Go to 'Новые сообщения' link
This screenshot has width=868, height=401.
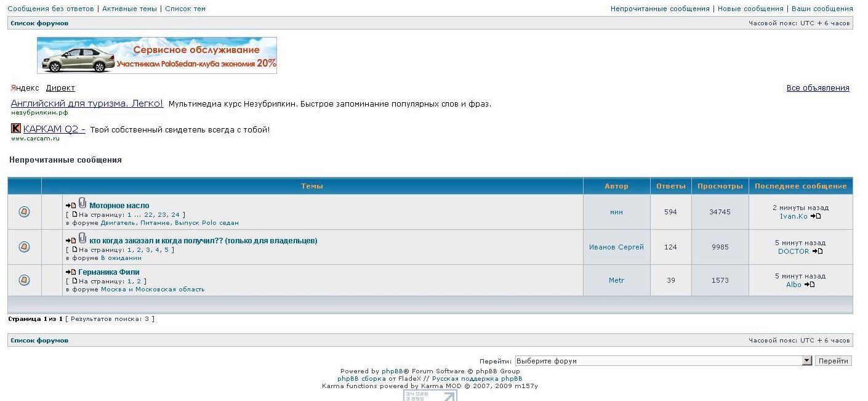750,9
